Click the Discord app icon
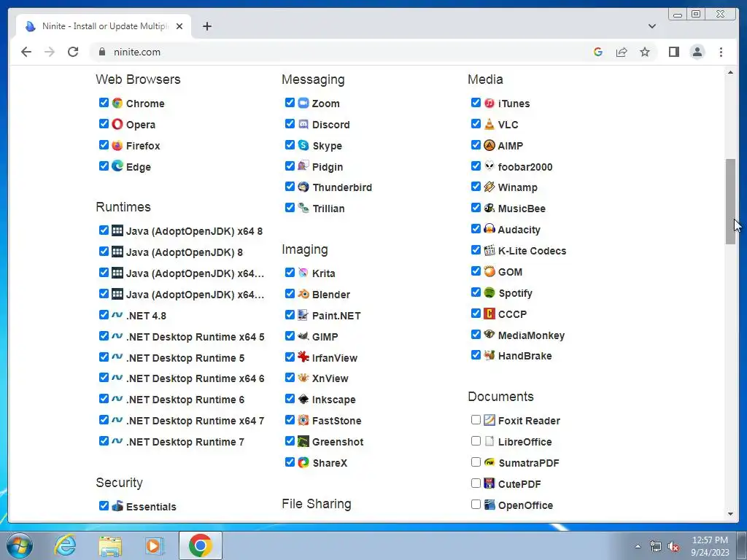 pos(303,124)
